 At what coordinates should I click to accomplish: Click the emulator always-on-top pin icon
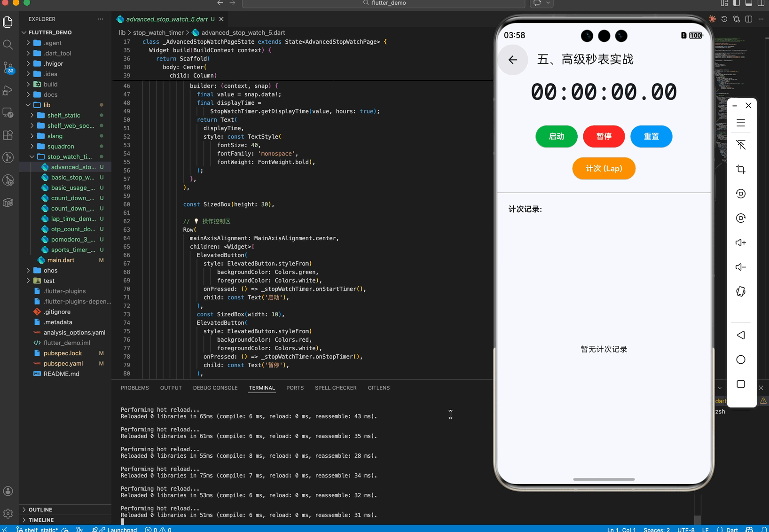(x=741, y=145)
